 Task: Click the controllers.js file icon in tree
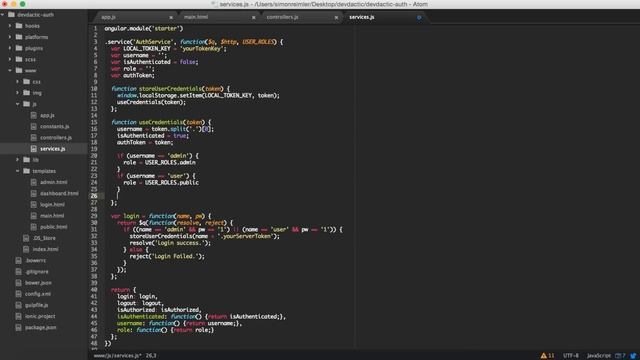pos(33,138)
